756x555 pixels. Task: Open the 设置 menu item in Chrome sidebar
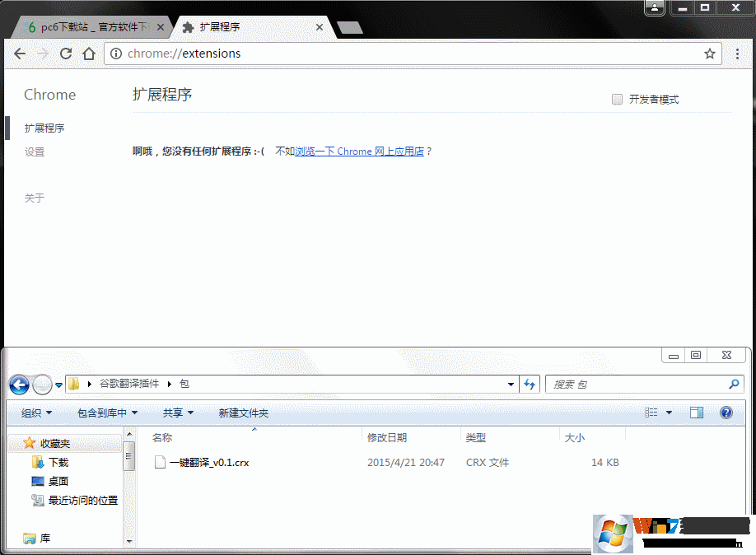[34, 152]
